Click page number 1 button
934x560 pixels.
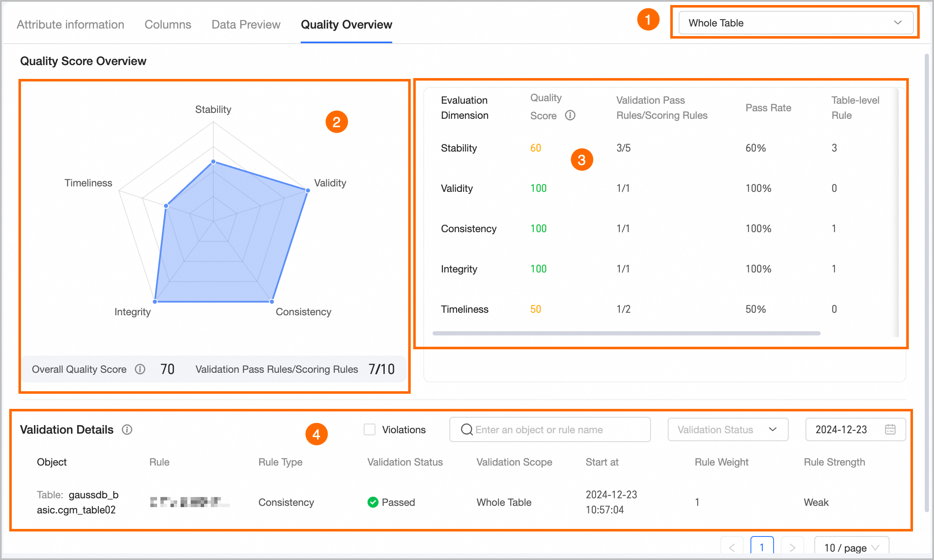(x=762, y=547)
